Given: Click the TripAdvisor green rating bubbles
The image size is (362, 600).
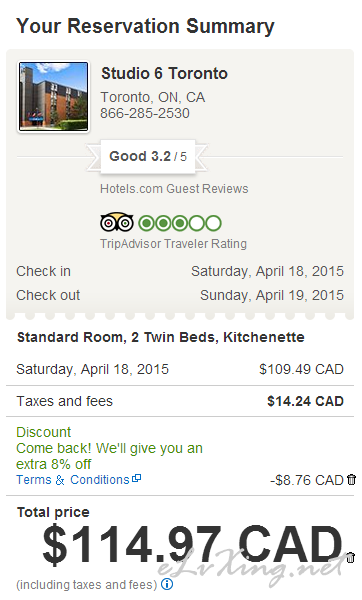Looking at the screenshot, I should coord(180,223).
